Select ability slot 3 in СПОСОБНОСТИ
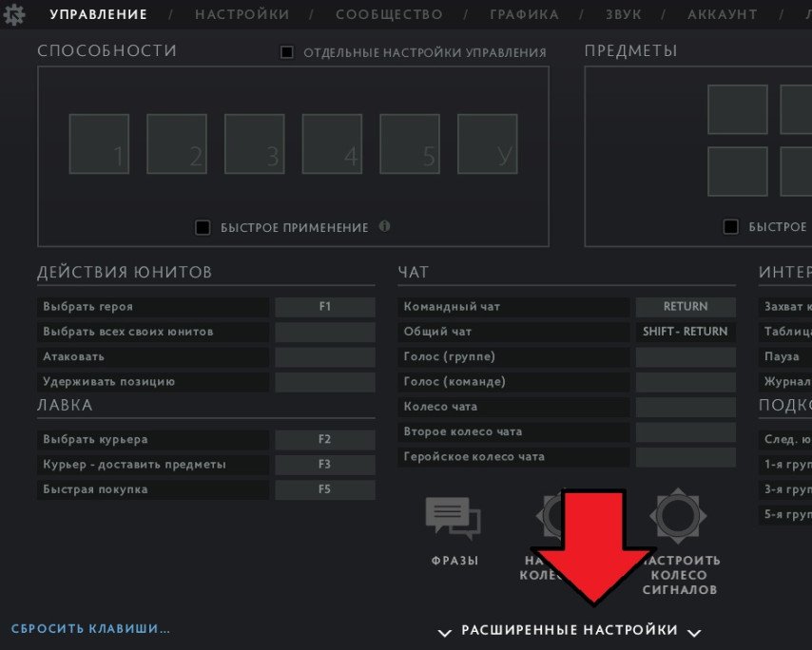This screenshot has height=650, width=812. pos(254,143)
